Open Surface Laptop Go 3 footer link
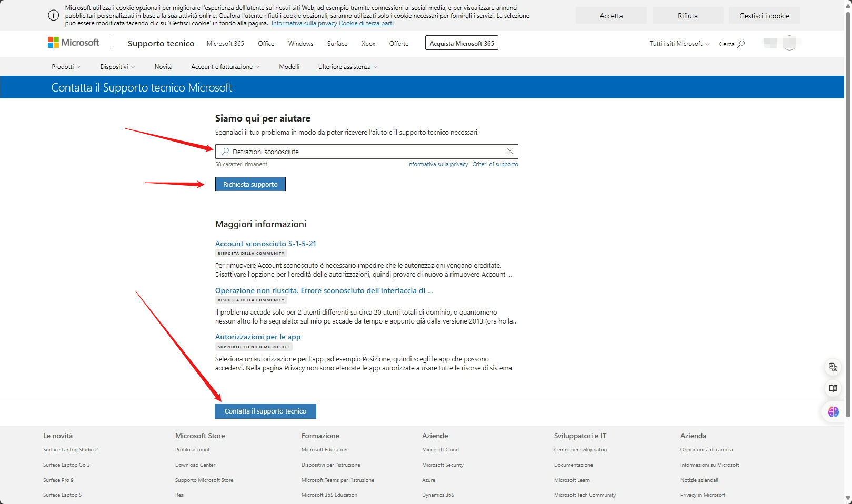This screenshot has height=504, width=852. (66, 465)
